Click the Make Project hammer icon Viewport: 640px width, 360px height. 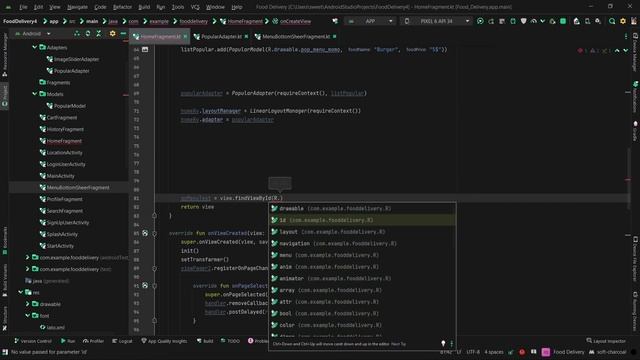click(x=335, y=21)
